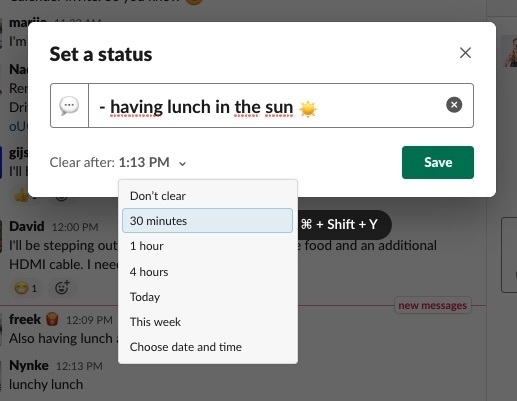
Task: Expand the Clear after chevron dropdown
Action: pos(182,163)
